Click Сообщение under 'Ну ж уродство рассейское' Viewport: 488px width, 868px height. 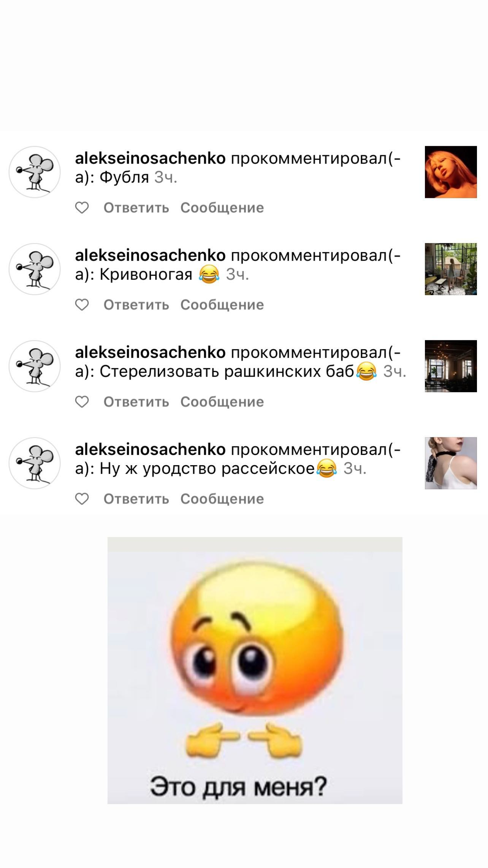[x=222, y=499]
